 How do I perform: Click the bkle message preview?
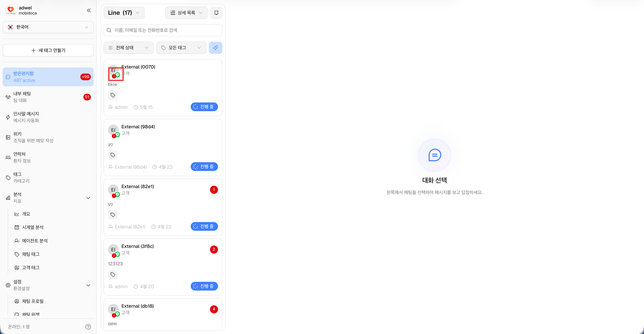click(x=113, y=85)
